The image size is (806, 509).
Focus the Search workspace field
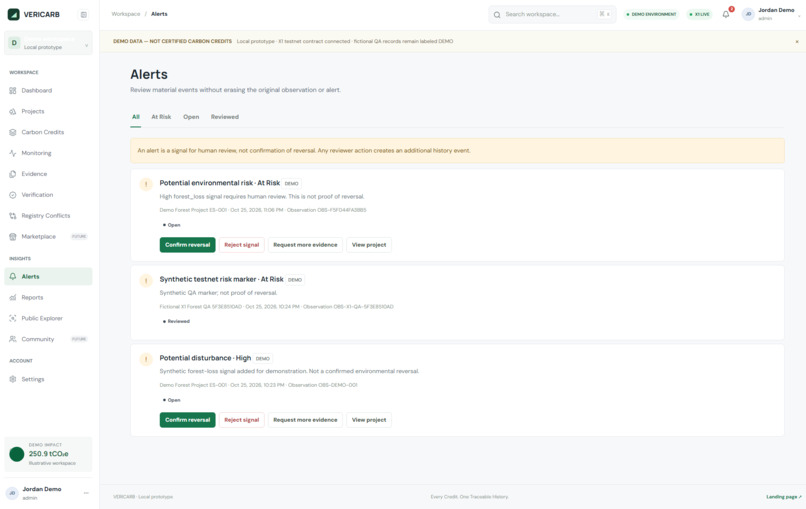pyautogui.click(x=552, y=14)
